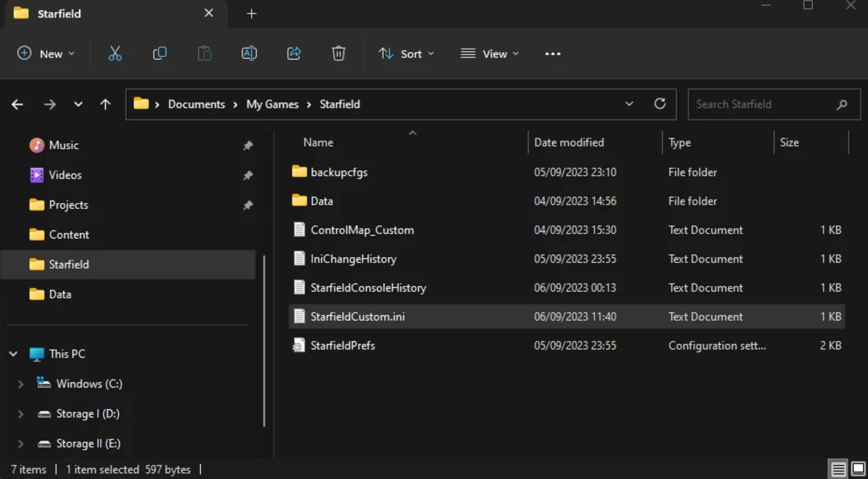This screenshot has width=868, height=479.
Task: Add a new tab with plus button
Action: (251, 14)
